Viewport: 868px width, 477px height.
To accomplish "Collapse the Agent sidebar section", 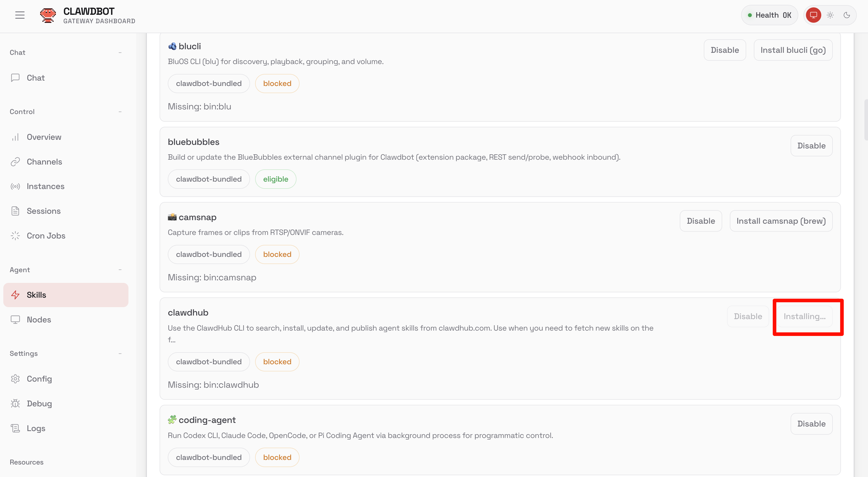I will 120,270.
